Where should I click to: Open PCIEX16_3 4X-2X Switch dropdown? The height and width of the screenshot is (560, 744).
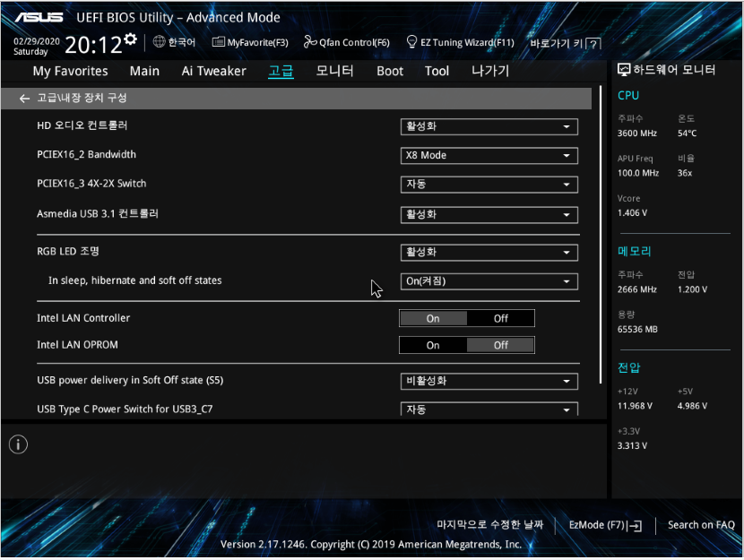pos(489,185)
